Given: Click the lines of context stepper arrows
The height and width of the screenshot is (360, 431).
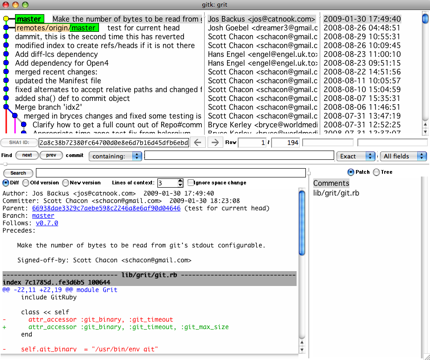Looking at the screenshot, I should [180, 183].
